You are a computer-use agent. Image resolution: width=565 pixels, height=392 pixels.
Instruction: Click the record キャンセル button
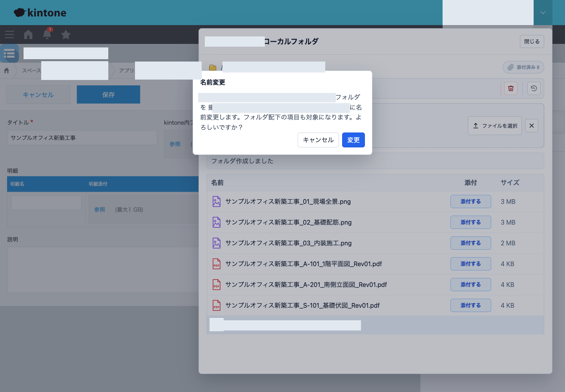[x=38, y=94]
